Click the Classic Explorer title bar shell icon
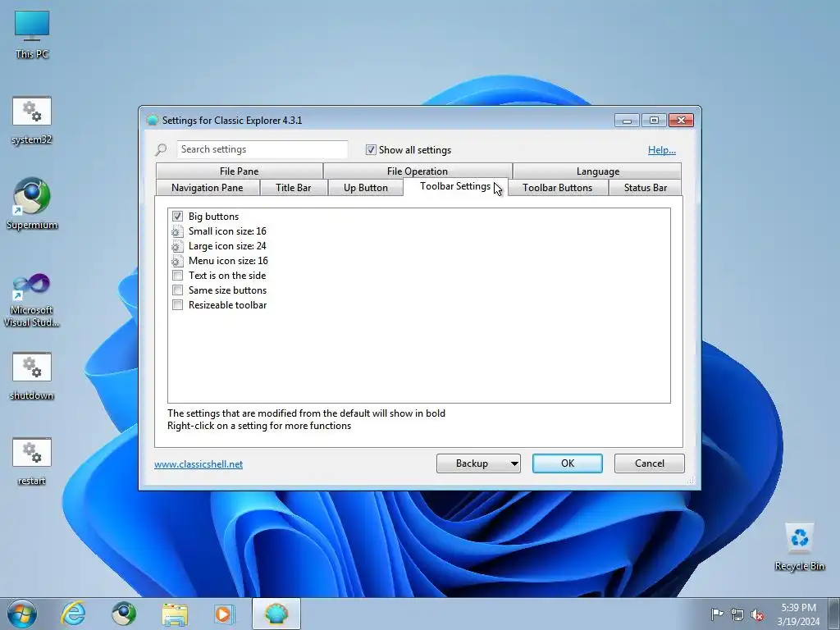This screenshot has height=630, width=840. click(152, 120)
